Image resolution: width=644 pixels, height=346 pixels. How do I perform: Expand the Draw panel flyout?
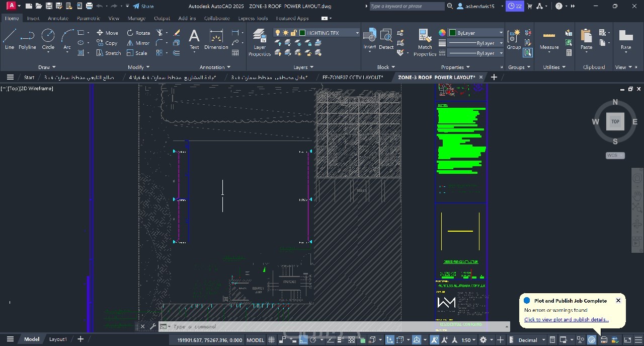[47, 67]
